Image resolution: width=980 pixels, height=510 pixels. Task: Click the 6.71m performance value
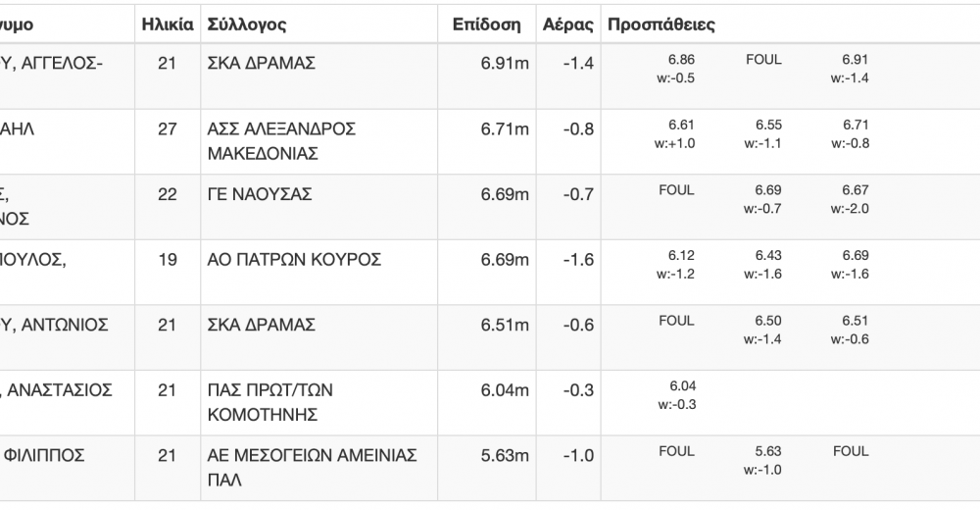click(505, 129)
